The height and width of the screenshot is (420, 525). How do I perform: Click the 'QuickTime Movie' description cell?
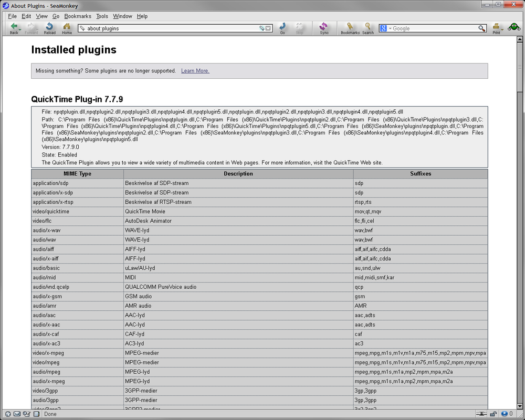[x=238, y=212]
